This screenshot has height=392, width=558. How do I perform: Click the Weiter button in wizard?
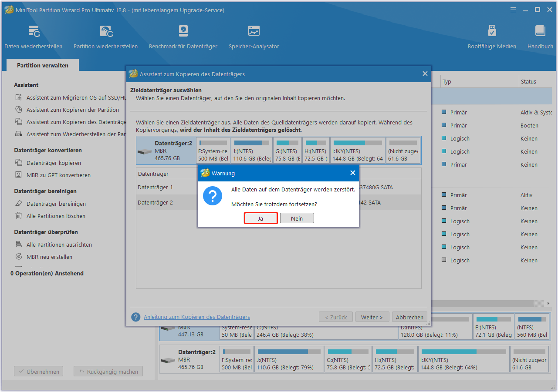(x=372, y=317)
